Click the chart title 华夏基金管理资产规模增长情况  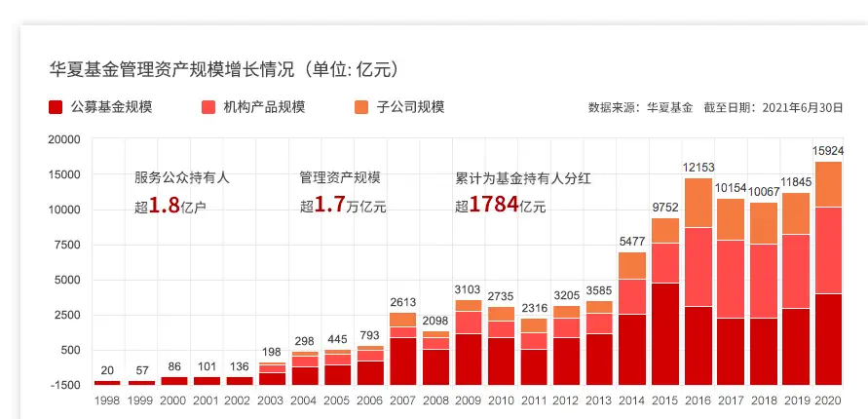(x=171, y=69)
